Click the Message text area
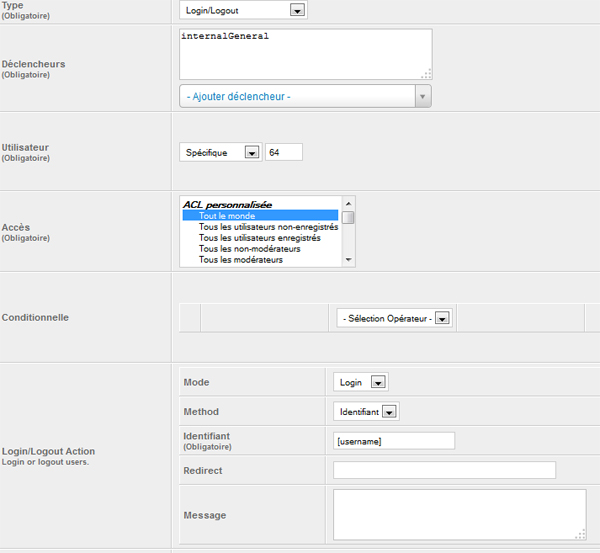This screenshot has height=553, width=600. point(460,514)
